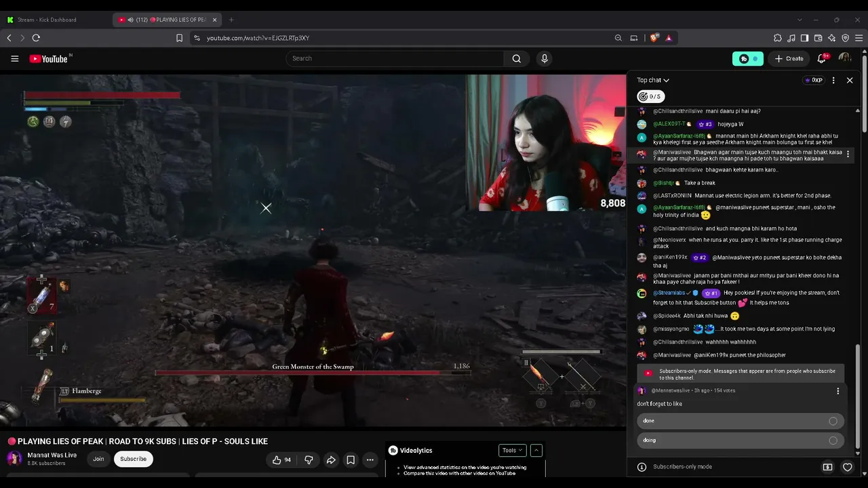
Task: Bookmark this page in the address bar
Action: point(179,38)
